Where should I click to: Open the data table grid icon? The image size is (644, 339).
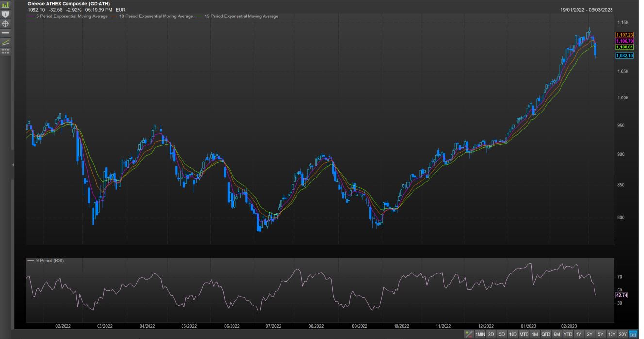click(x=5, y=51)
